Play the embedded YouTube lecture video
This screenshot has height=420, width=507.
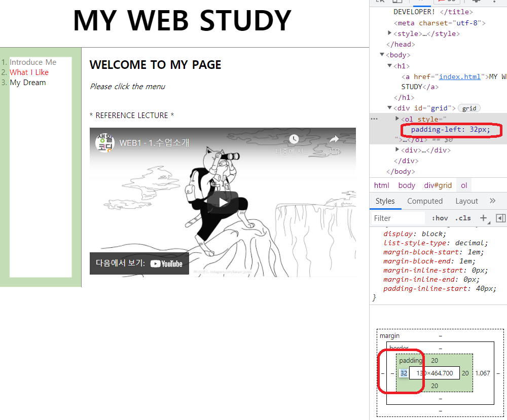point(223,203)
